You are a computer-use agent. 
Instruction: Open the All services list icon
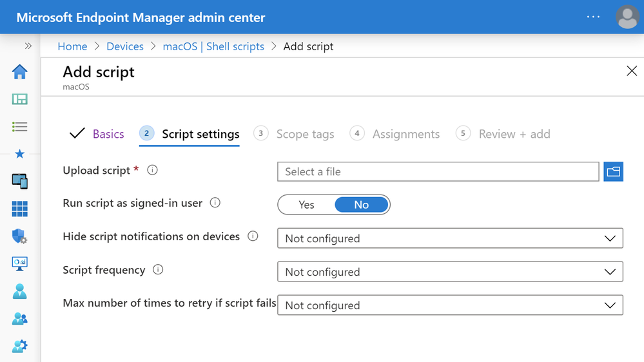point(20,126)
